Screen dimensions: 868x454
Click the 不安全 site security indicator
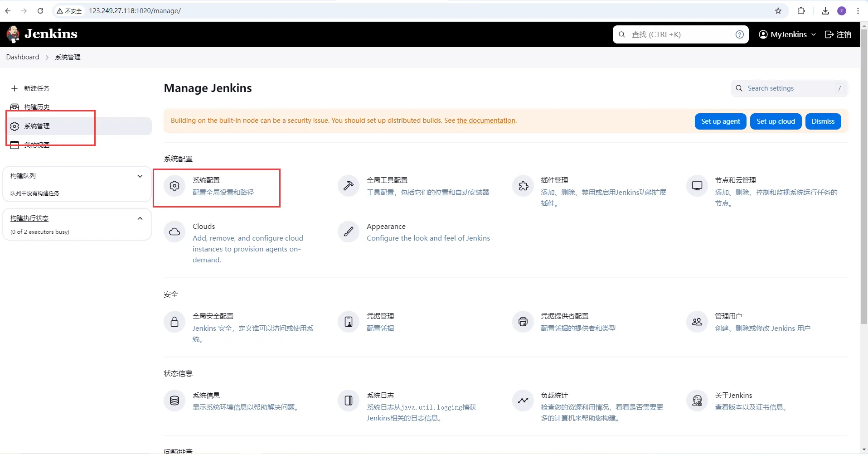coord(69,11)
